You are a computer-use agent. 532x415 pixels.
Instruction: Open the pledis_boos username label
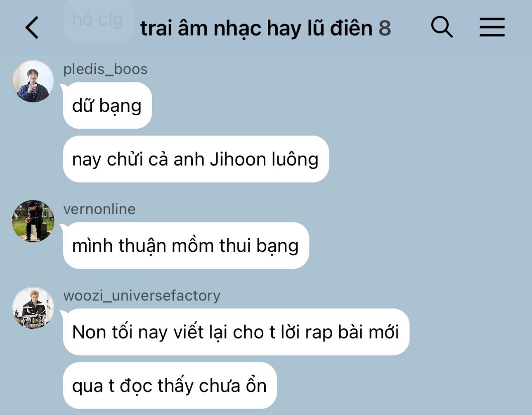(105, 69)
